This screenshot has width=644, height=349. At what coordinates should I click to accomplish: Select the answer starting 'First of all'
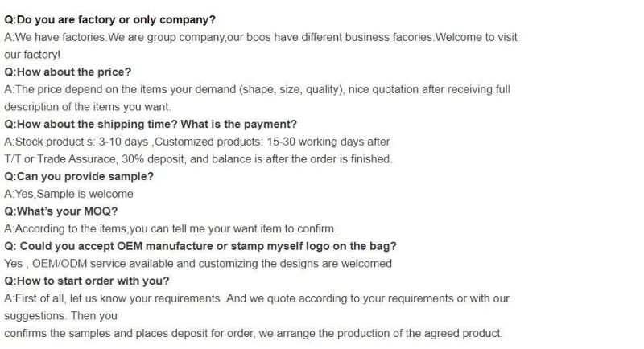[x=257, y=298]
